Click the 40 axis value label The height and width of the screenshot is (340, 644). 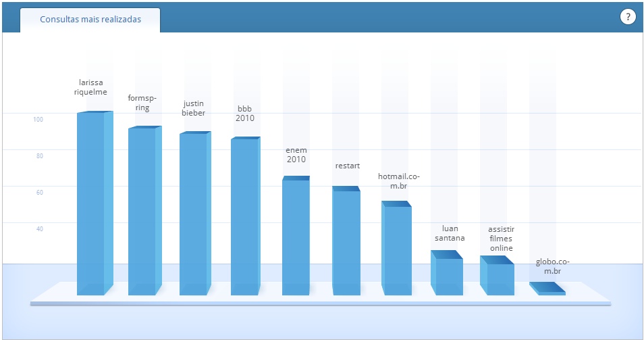[39, 229]
